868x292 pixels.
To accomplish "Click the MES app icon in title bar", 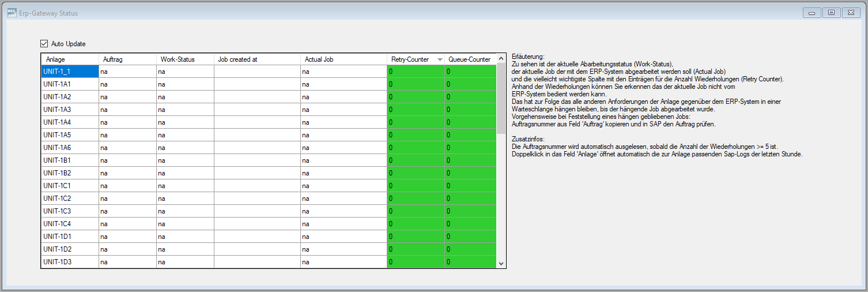I will (x=11, y=13).
